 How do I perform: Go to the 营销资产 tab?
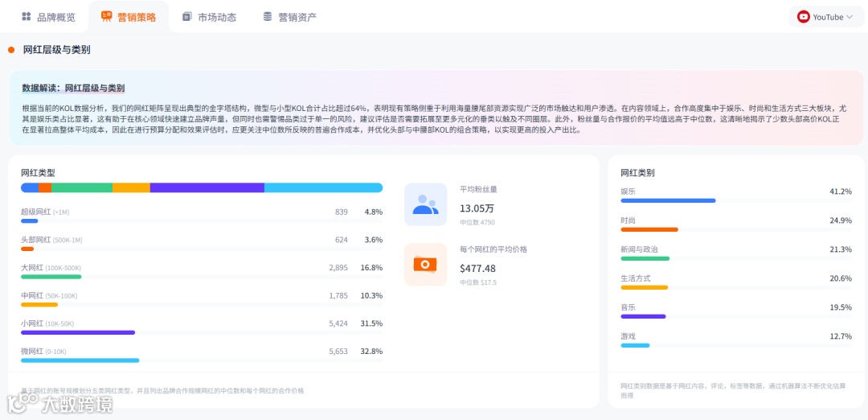click(289, 17)
